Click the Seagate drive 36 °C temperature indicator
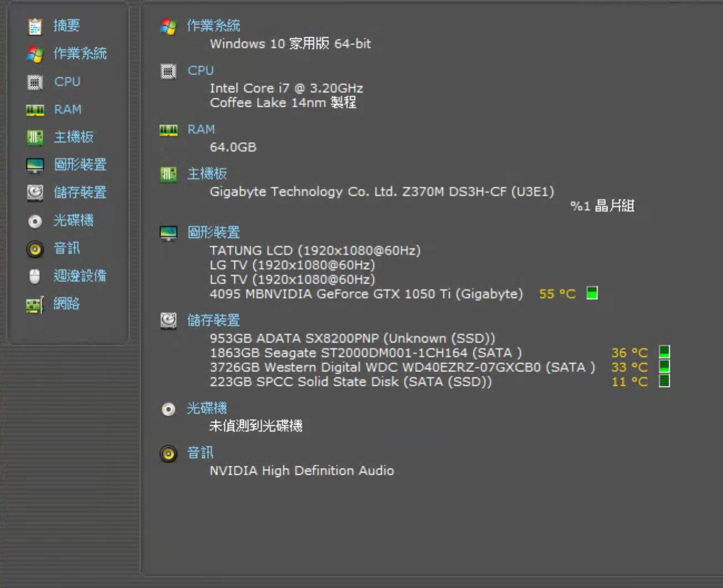The image size is (723, 588). tap(664, 352)
